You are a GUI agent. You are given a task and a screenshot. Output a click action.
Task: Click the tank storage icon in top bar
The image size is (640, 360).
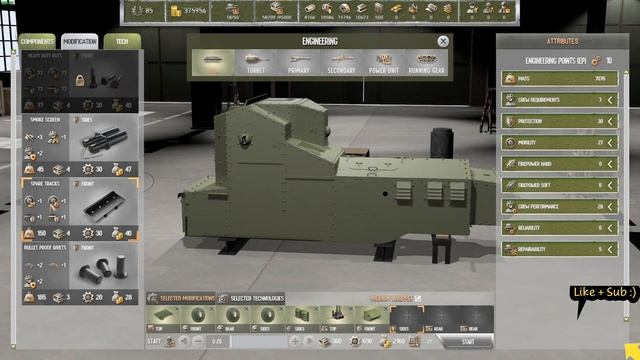tap(232, 9)
